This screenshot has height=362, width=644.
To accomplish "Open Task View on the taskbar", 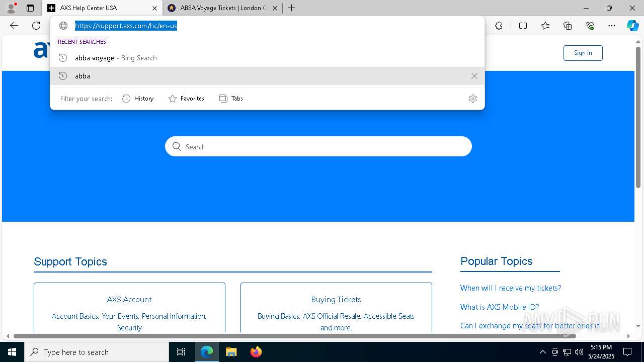I will [181, 352].
